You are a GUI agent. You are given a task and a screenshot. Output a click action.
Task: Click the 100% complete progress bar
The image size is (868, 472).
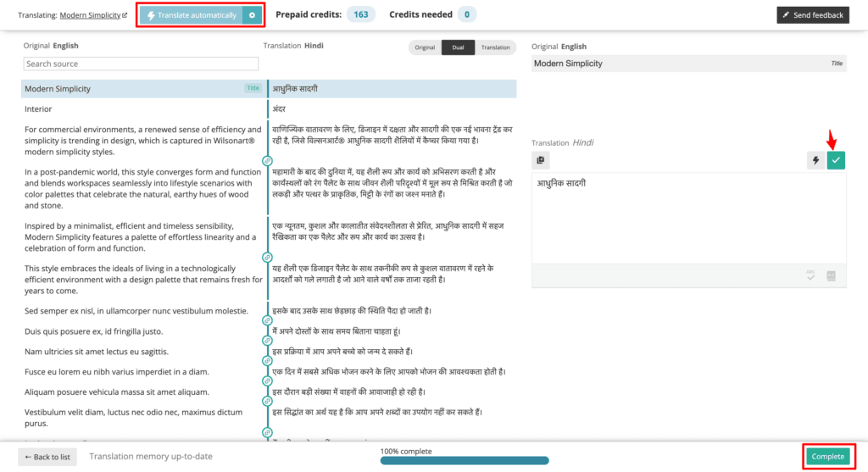click(x=465, y=460)
